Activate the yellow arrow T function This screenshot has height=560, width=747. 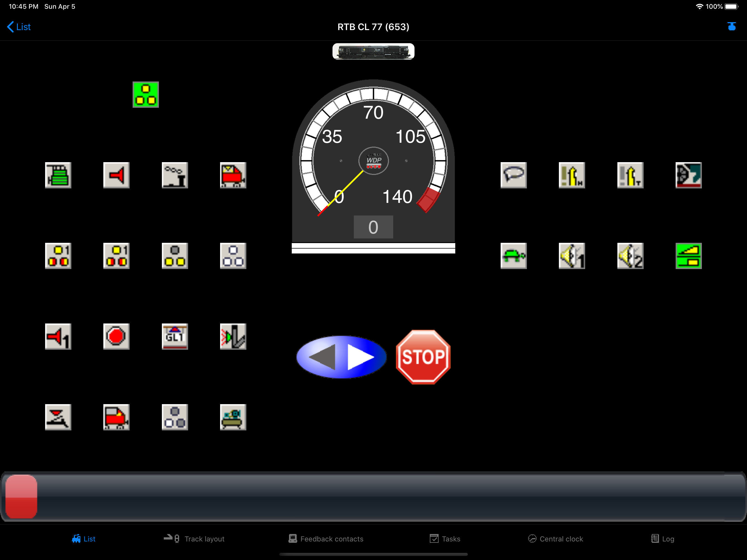(x=631, y=175)
